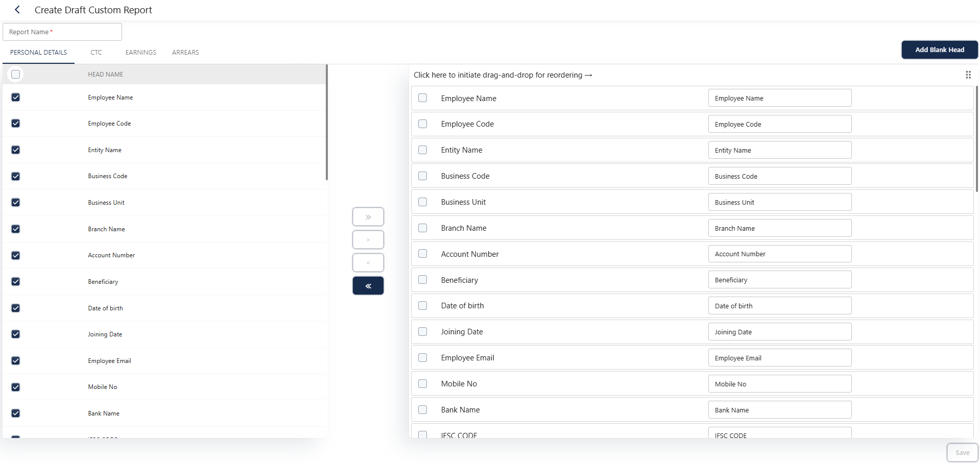
Task: Uncheck Joining Date in the left list
Action: [x=16, y=334]
